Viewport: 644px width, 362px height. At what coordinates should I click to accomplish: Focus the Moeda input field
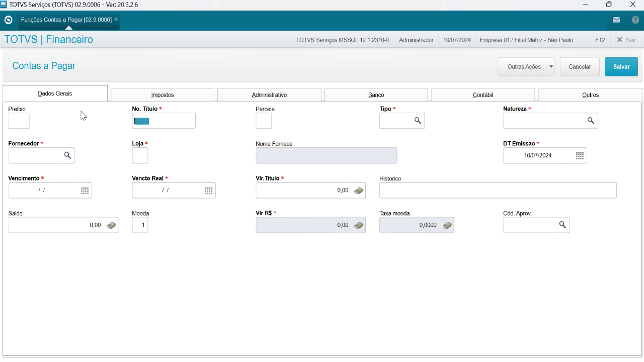click(x=140, y=225)
